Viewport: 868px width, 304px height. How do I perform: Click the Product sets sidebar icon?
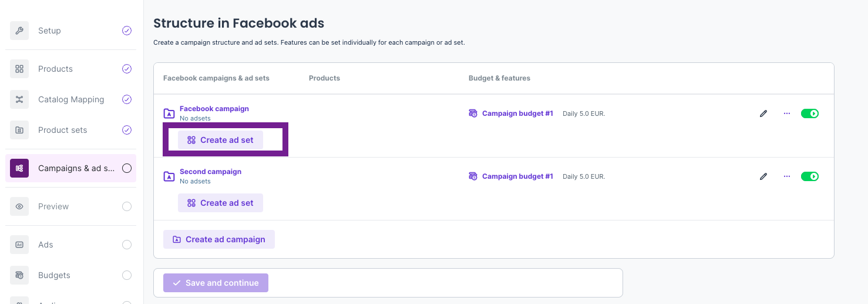point(19,130)
